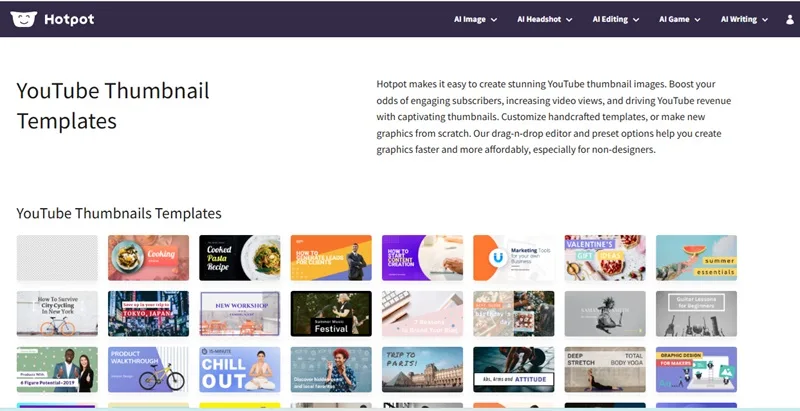Open the AI Editing dropdown menu

616,19
